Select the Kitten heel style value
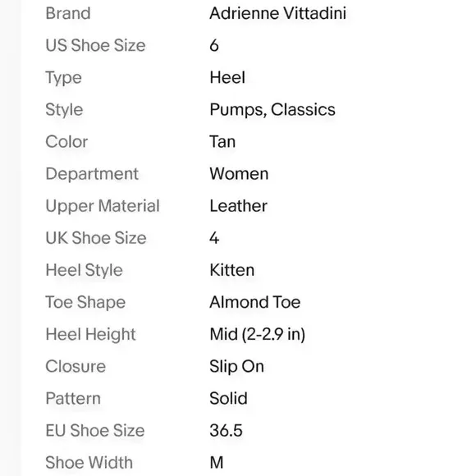476x476 pixels. coord(232,270)
